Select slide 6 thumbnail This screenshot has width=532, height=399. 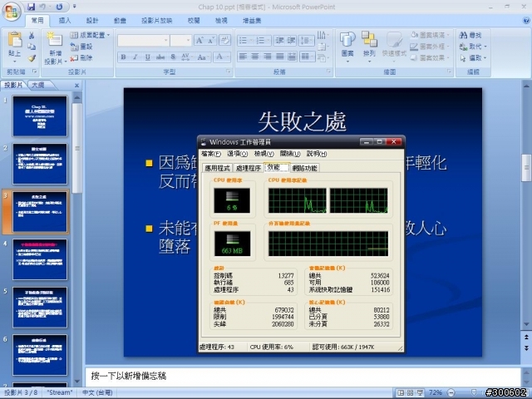click(40, 355)
